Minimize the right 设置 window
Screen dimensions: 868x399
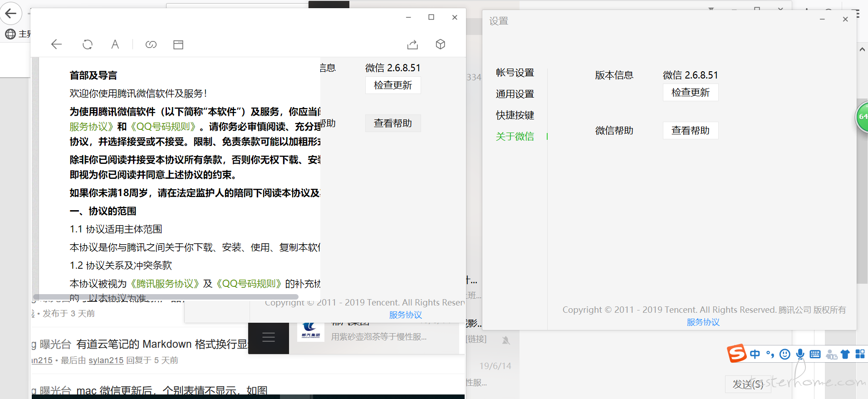(x=822, y=20)
